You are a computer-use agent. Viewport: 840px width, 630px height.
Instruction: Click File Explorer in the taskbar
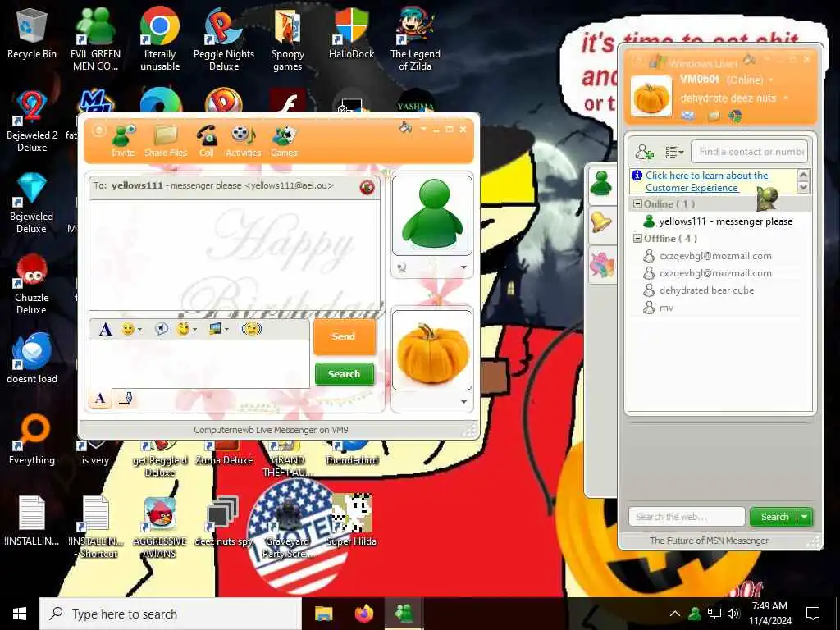point(323,614)
